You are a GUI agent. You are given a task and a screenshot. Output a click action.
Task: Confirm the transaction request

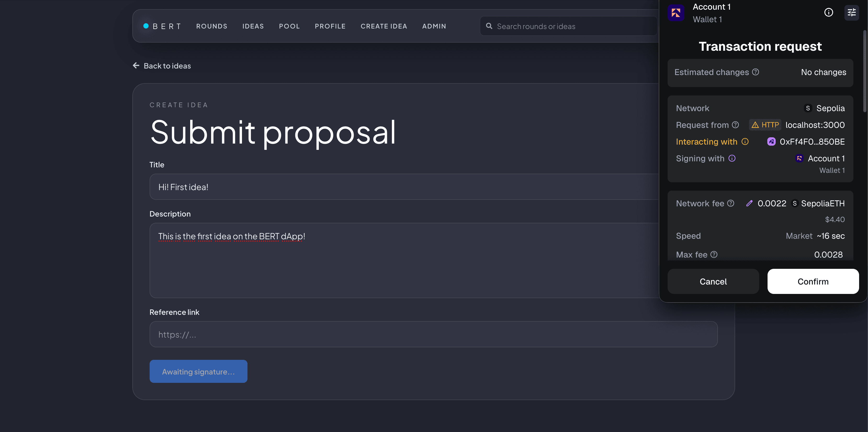coord(813,281)
